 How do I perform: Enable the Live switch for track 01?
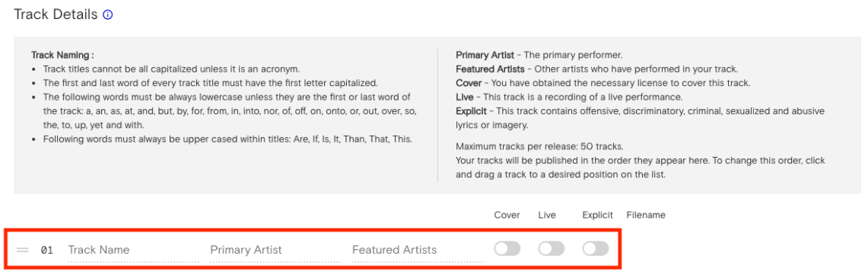(552, 249)
